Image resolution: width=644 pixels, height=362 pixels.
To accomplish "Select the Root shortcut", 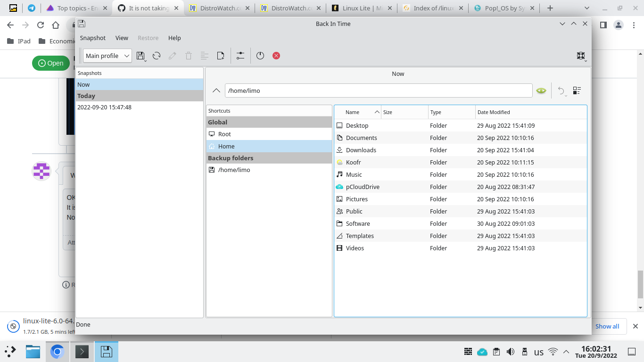I will 269,134.
